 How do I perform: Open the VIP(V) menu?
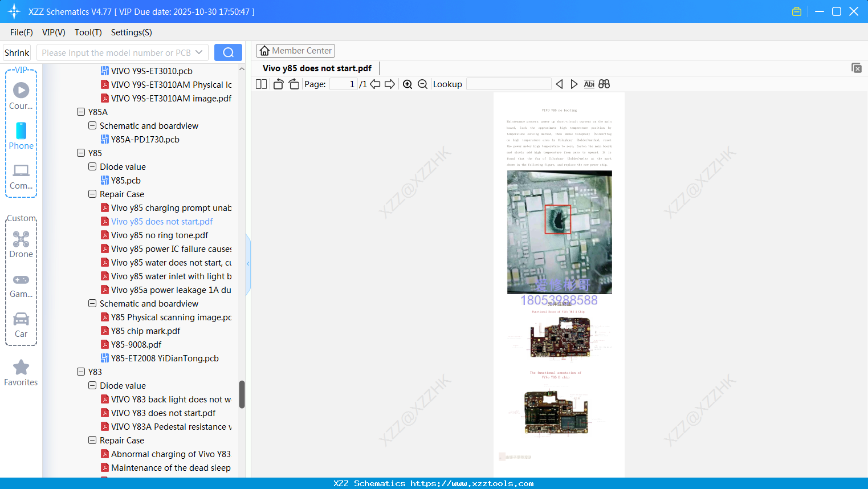coord(54,32)
